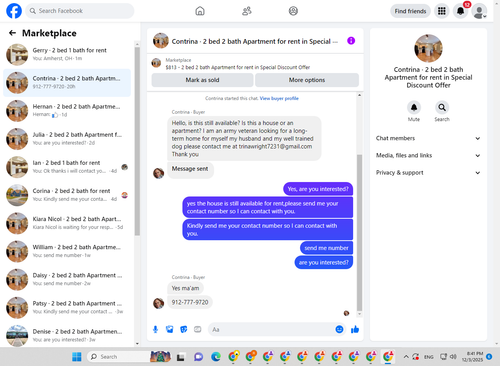Screen dimensions: 500x366
Task: Open the Facebook logo home
Action: (x=14, y=11)
